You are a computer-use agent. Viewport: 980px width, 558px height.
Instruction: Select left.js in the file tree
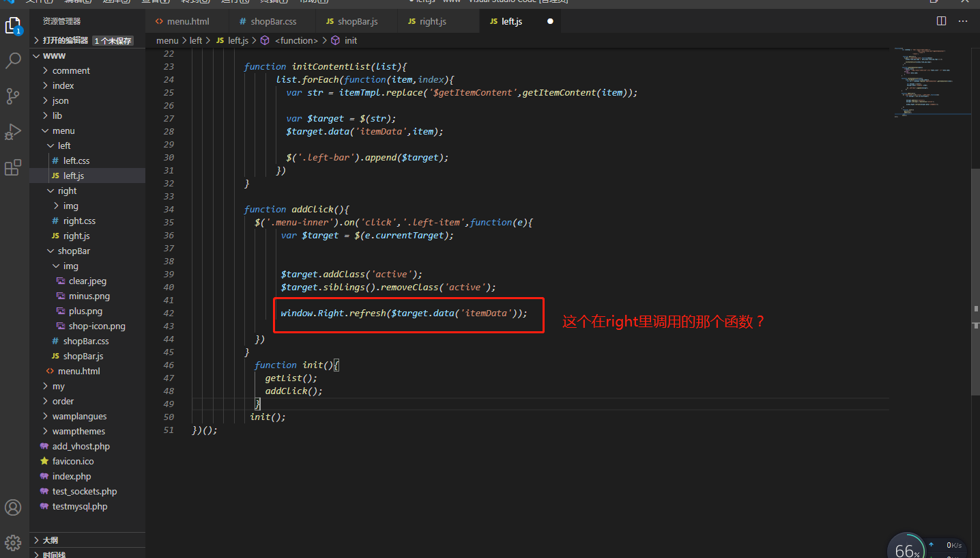[x=87, y=176]
